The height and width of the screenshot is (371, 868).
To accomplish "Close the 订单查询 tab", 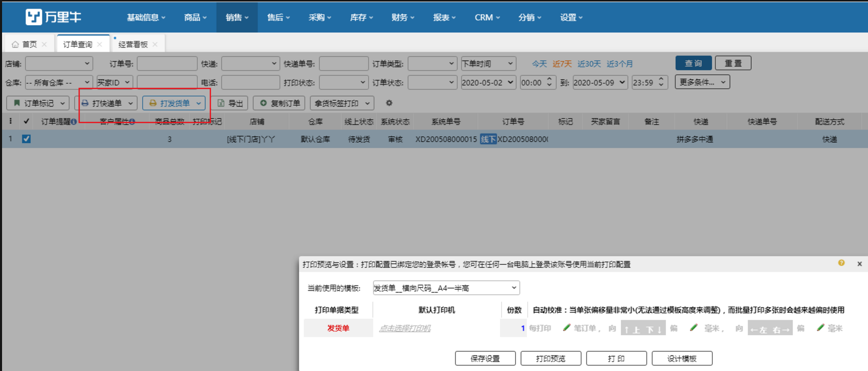I will [100, 45].
